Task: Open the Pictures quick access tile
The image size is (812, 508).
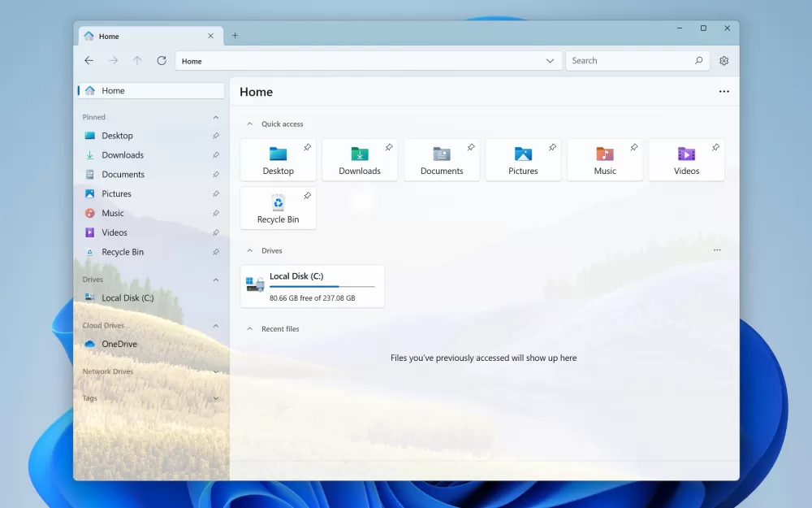Action: pos(523,159)
